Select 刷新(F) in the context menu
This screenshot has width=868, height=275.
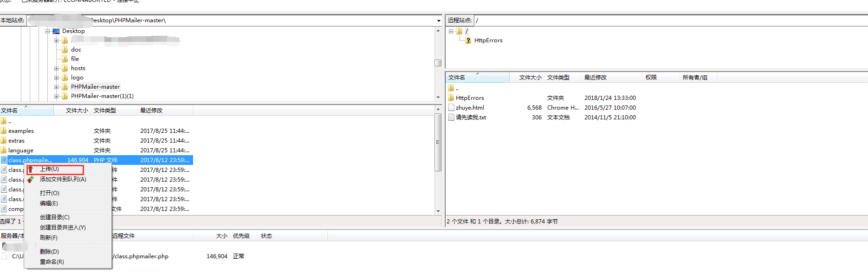click(49, 238)
